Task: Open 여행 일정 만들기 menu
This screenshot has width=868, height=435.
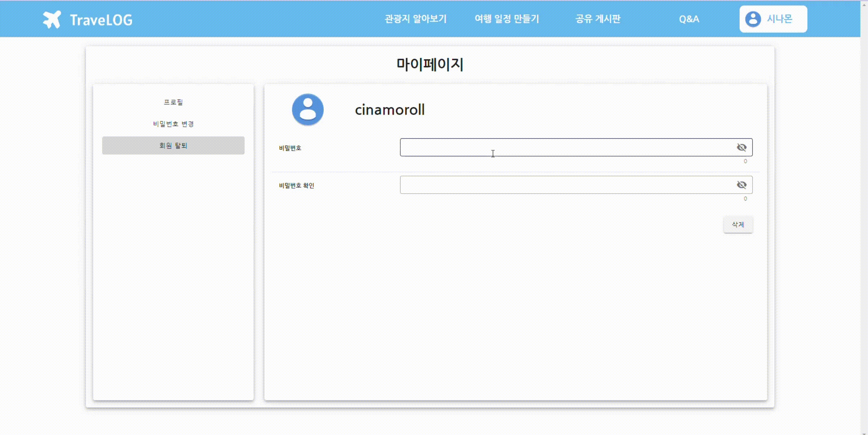Action: tap(507, 19)
